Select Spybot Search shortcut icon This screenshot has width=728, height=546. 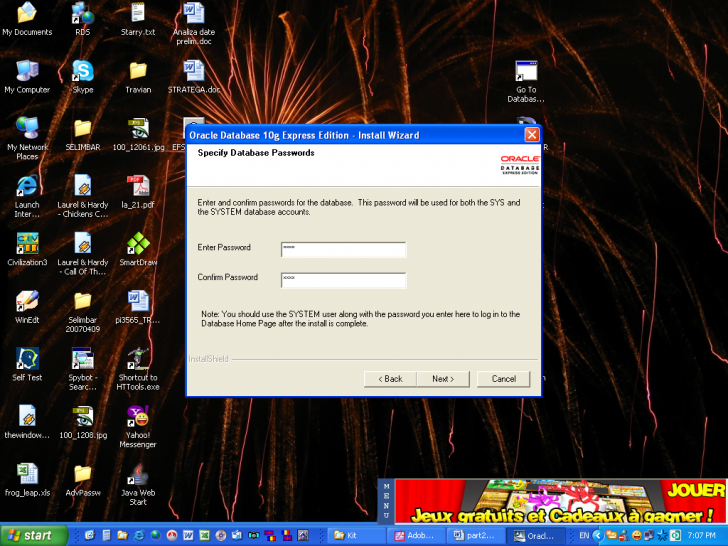83,369
